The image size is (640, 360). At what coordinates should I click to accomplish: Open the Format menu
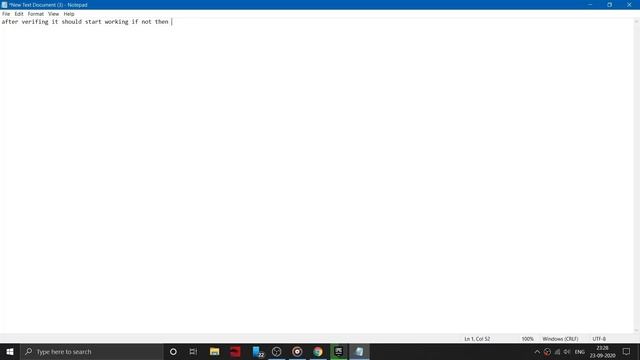pyautogui.click(x=36, y=14)
